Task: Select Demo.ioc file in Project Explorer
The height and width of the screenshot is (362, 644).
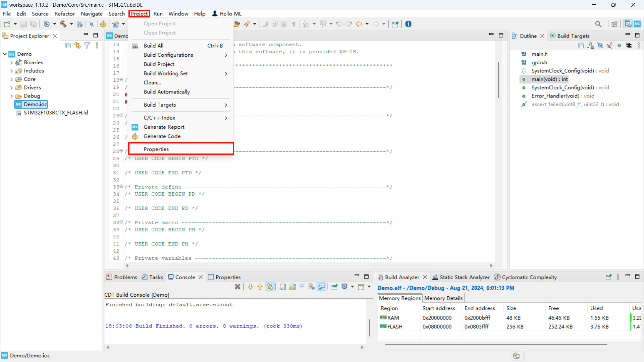Action: coord(31,104)
